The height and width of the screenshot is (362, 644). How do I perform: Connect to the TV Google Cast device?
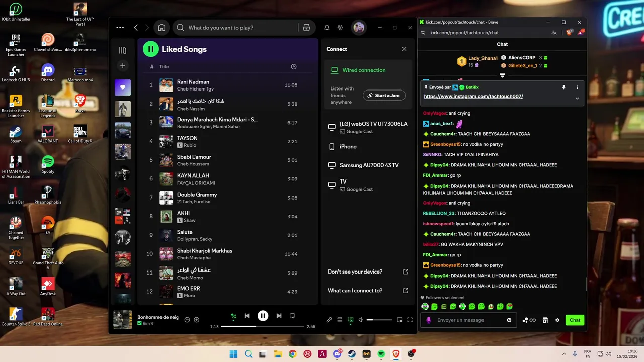click(367, 185)
